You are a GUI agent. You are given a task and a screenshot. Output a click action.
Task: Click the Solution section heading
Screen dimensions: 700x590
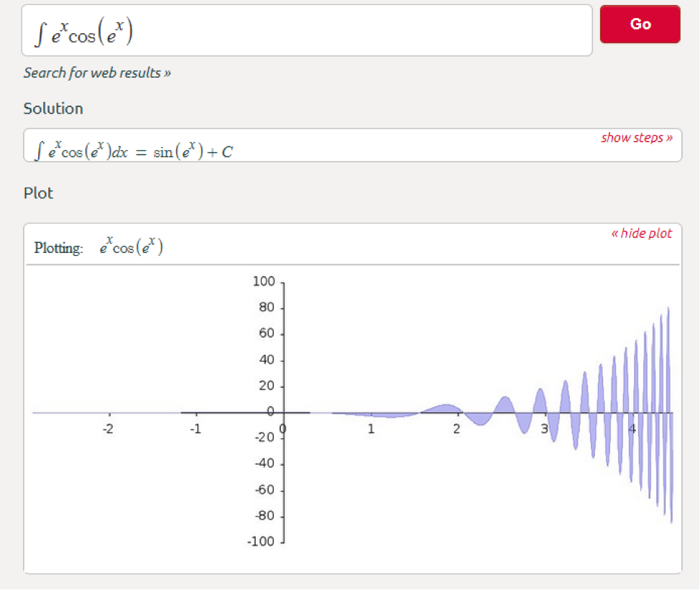click(x=53, y=108)
